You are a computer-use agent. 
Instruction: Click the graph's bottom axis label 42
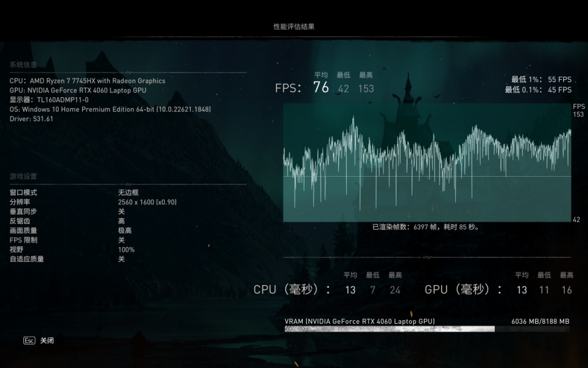click(577, 220)
